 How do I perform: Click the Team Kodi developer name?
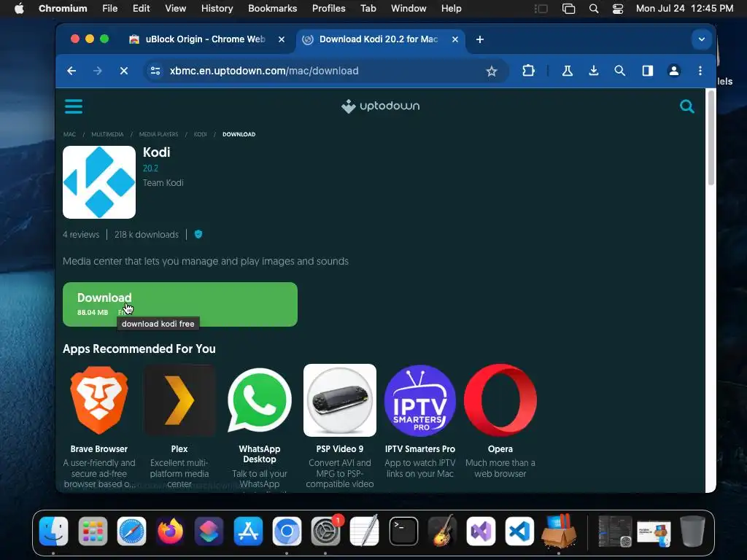tap(163, 183)
